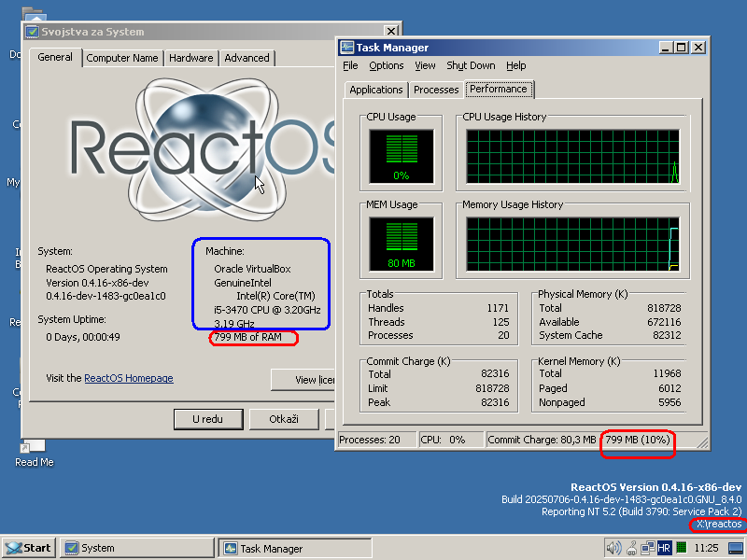Click the Threads value 125
The width and height of the screenshot is (747, 560).
[501, 322]
